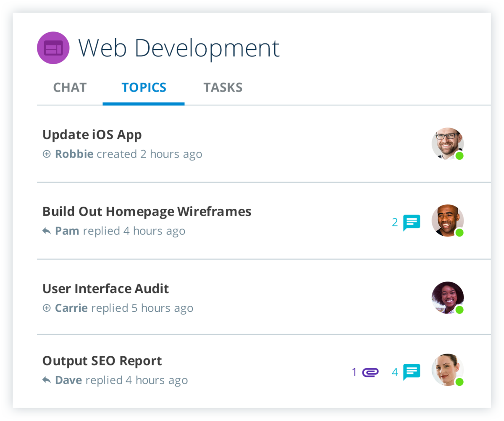This screenshot has height=421, width=504.
Task: Open Robbie's profile link
Action: pos(74,154)
